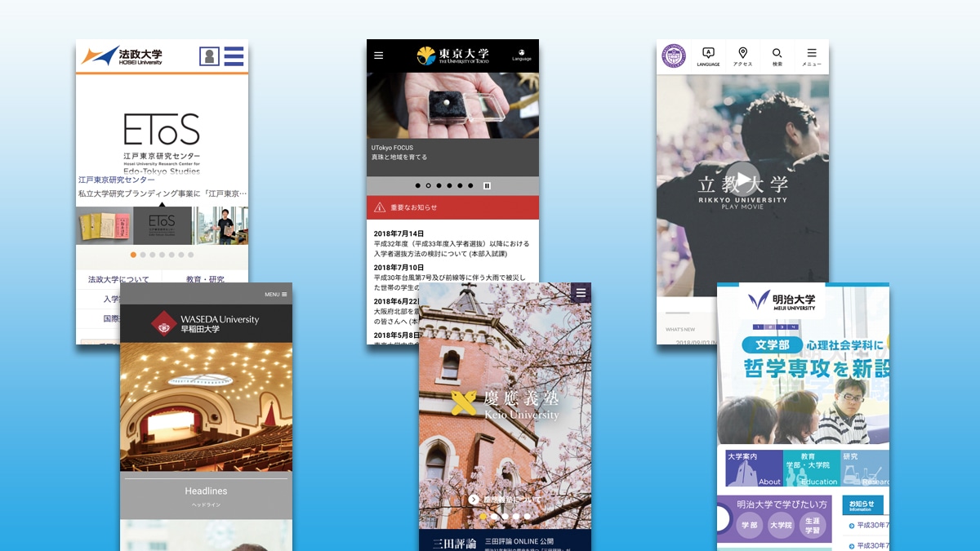Click the warning triangle next to 重要なお知らせ
The width and height of the screenshot is (980, 551).
pyautogui.click(x=380, y=207)
